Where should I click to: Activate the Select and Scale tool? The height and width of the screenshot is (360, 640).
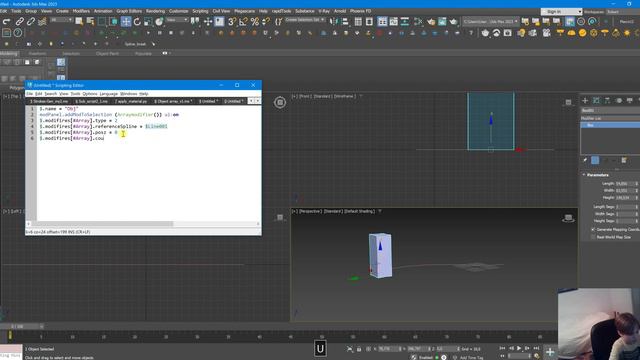(148, 21)
